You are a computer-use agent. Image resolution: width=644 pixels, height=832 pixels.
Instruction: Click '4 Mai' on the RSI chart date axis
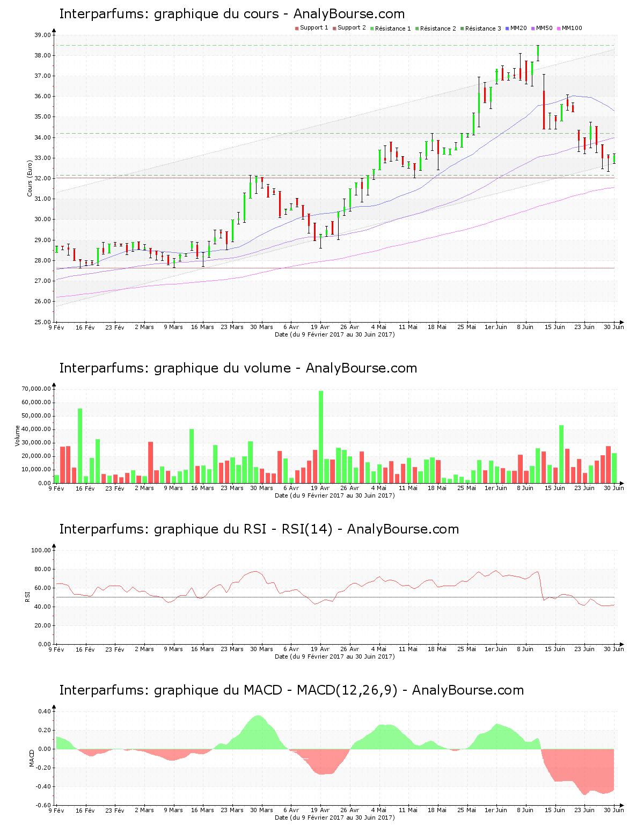(379, 649)
